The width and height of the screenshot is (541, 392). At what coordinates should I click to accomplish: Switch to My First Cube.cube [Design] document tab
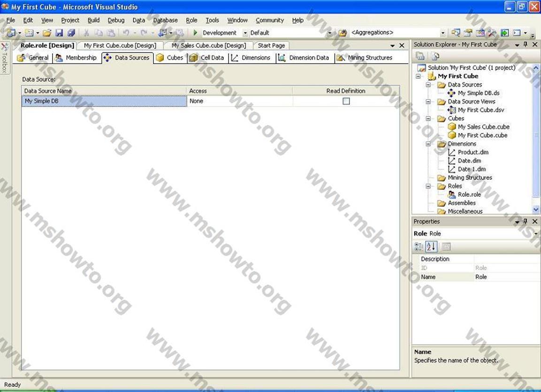(120, 46)
